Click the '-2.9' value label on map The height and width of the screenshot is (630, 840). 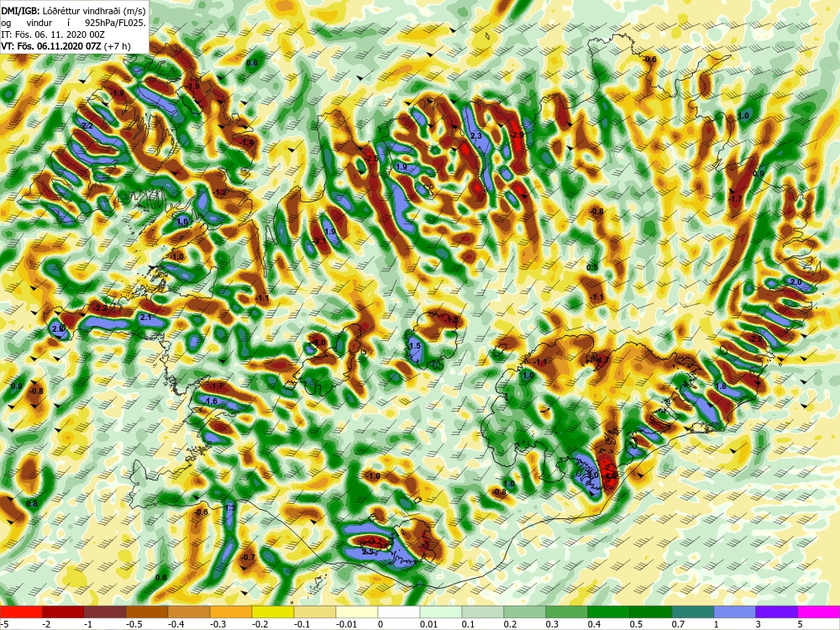point(517,135)
